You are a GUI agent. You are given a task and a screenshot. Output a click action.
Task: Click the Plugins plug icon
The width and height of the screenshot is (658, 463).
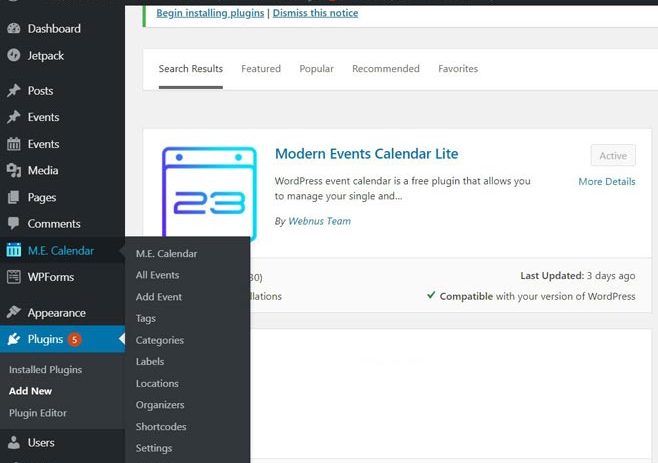(13, 339)
